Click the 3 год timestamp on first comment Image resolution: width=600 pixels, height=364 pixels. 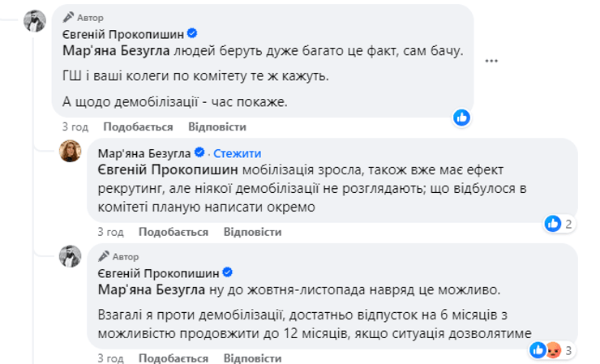pyautogui.click(x=75, y=127)
